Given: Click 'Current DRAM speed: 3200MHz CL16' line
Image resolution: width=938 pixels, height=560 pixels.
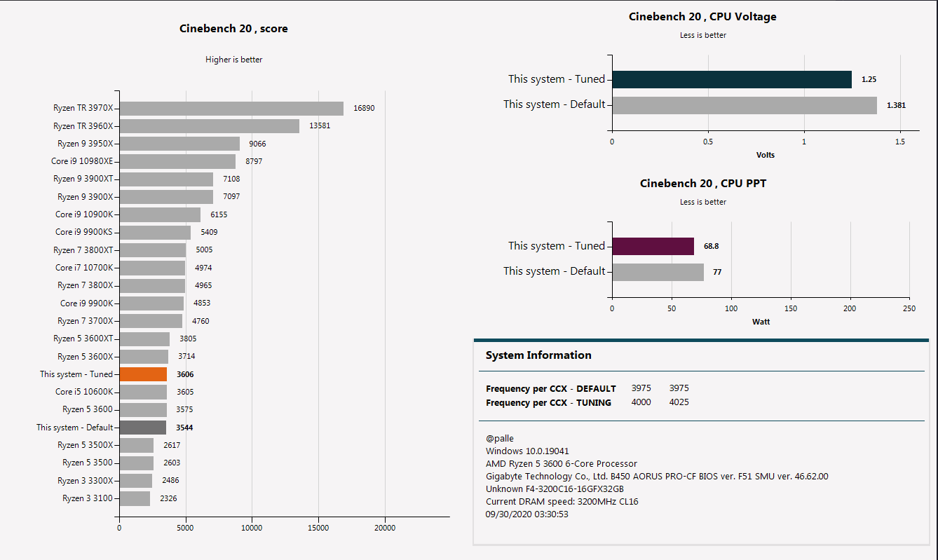Looking at the screenshot, I should (562, 502).
